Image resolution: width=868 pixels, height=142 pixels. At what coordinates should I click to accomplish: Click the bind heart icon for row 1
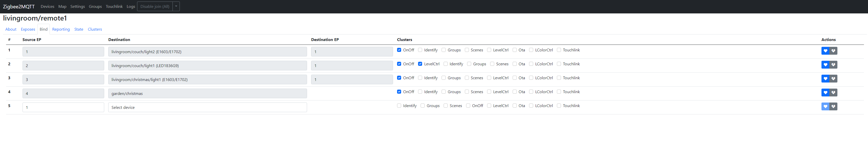pos(825,51)
